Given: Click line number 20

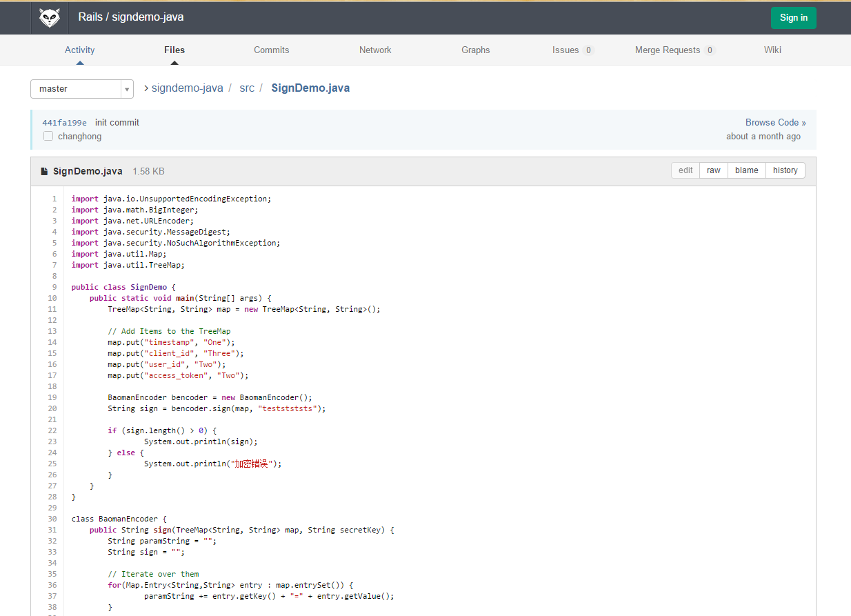Looking at the screenshot, I should (x=52, y=408).
